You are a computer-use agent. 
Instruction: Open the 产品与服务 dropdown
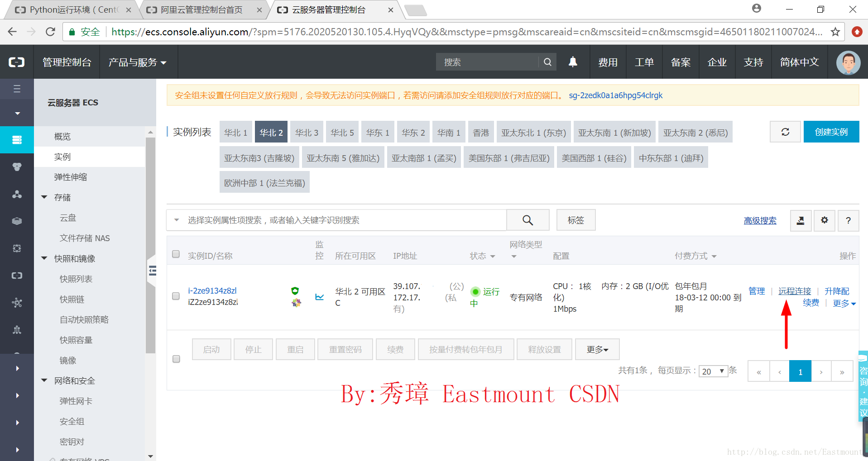click(x=137, y=62)
